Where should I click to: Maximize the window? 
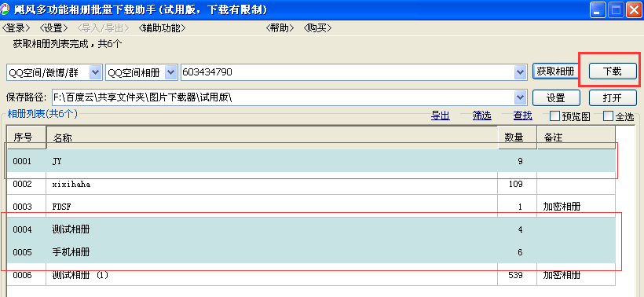point(615,10)
